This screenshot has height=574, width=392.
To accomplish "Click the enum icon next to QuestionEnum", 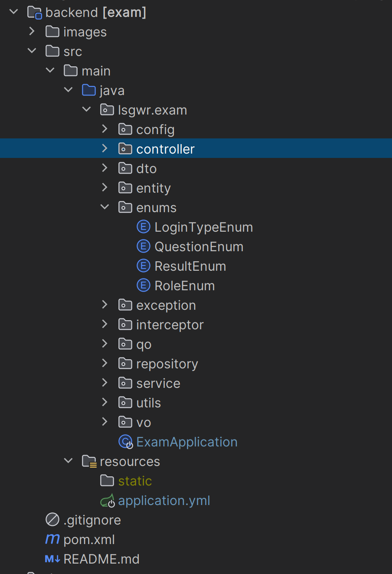I will (x=143, y=246).
